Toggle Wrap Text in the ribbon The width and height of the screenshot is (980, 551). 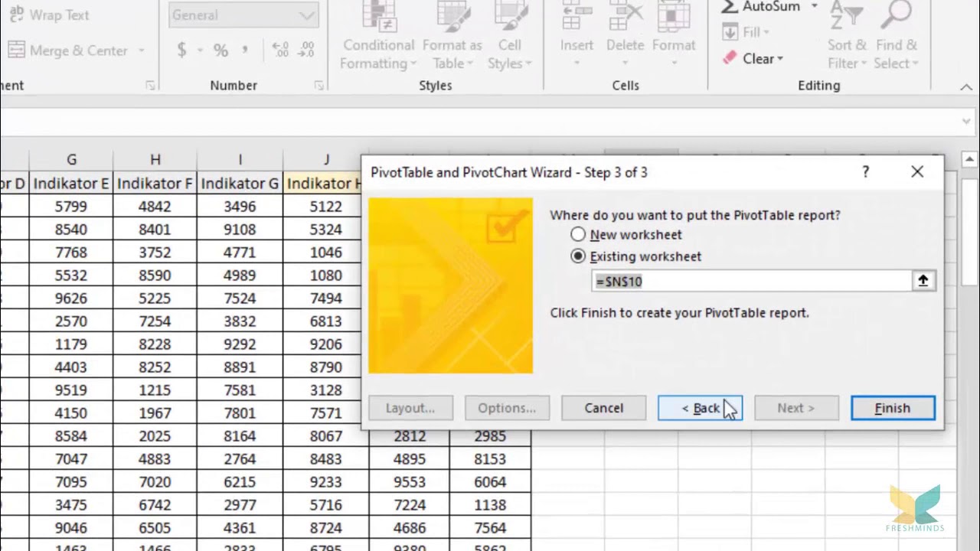(49, 15)
